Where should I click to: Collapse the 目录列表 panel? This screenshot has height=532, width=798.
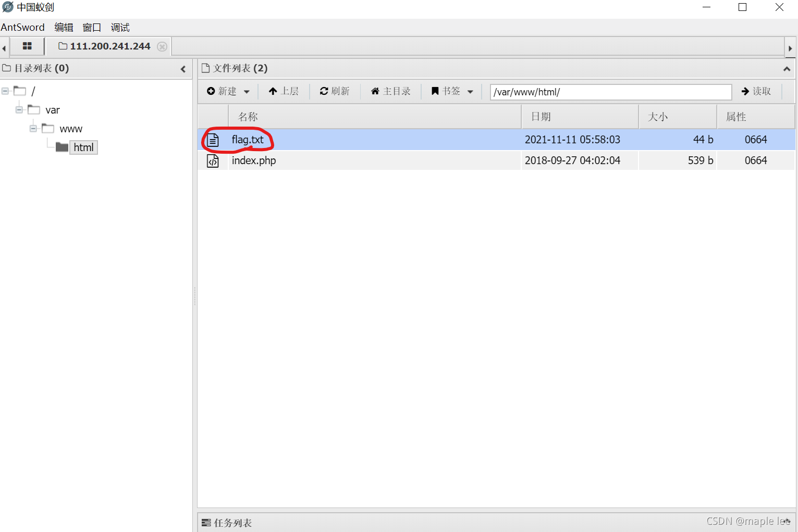coord(183,69)
